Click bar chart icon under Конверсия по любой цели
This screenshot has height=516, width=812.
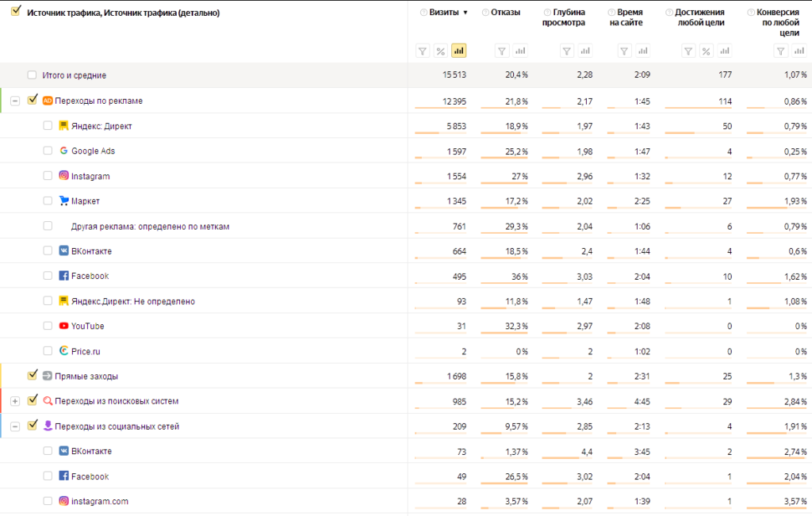[x=799, y=51]
